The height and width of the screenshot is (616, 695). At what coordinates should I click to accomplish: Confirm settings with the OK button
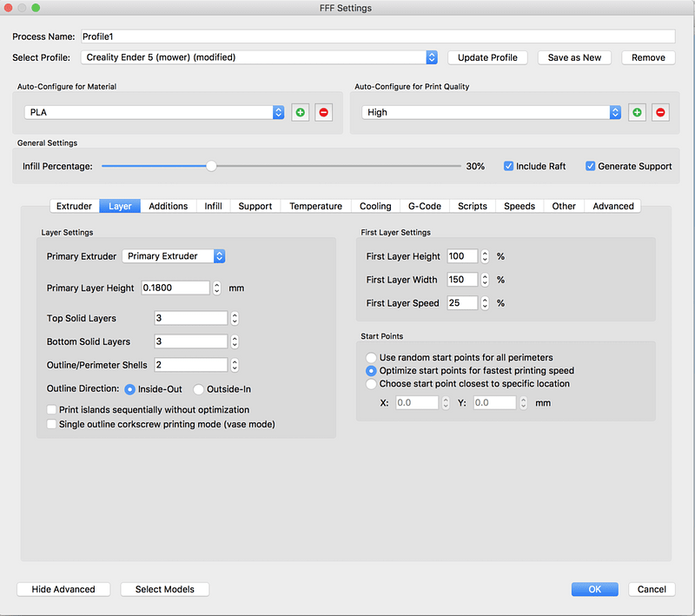pyautogui.click(x=594, y=589)
